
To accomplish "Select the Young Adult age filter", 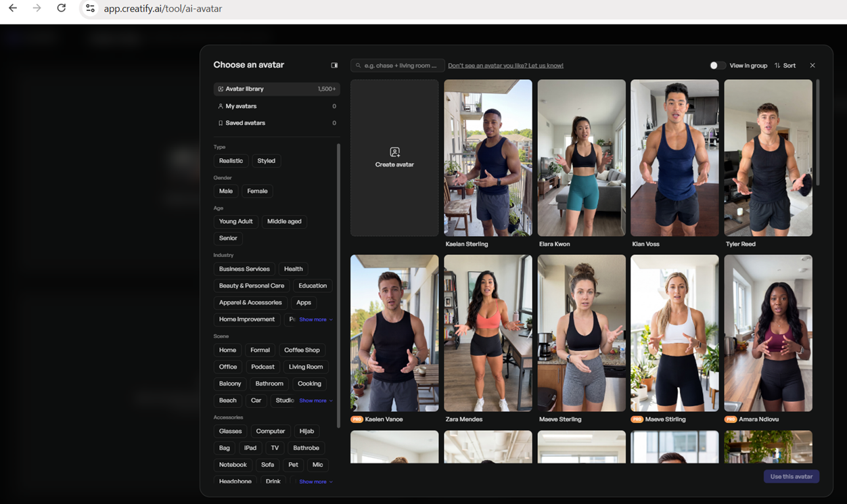I will click(236, 222).
